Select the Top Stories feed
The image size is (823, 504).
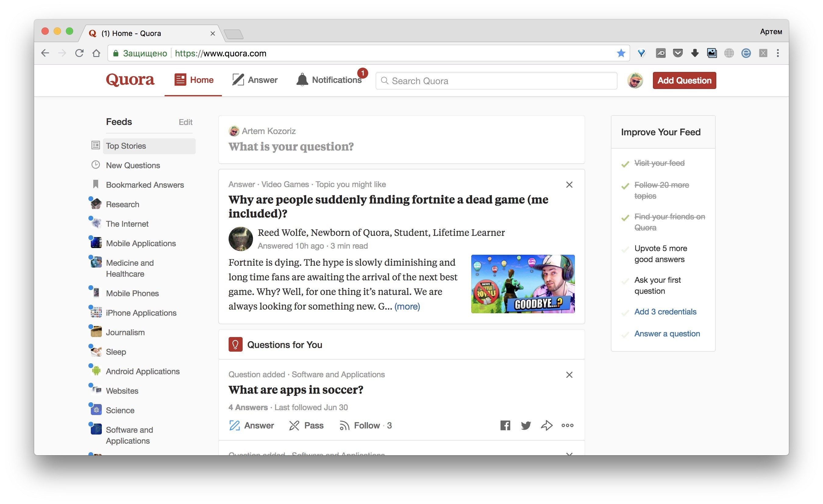pos(149,146)
